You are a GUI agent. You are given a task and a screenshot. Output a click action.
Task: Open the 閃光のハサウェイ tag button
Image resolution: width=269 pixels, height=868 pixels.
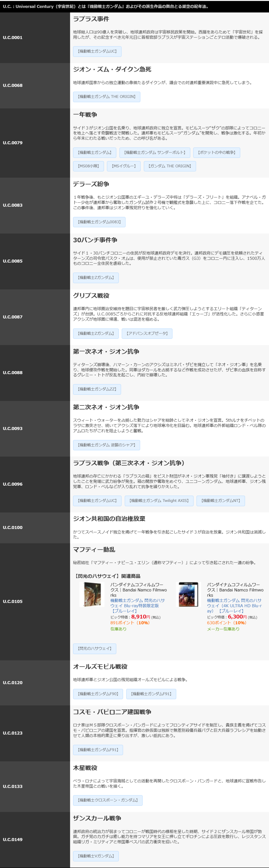coord(95,649)
